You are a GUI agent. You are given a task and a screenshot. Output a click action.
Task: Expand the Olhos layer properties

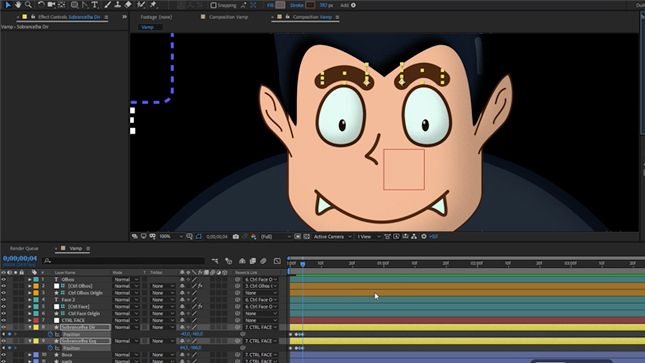coord(30,279)
